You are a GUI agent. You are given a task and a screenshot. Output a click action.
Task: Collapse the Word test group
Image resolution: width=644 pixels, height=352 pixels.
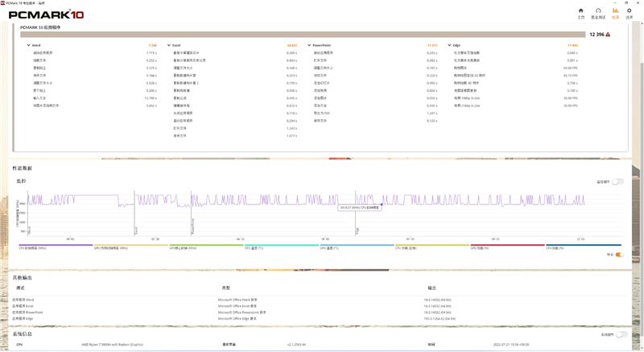(28, 45)
